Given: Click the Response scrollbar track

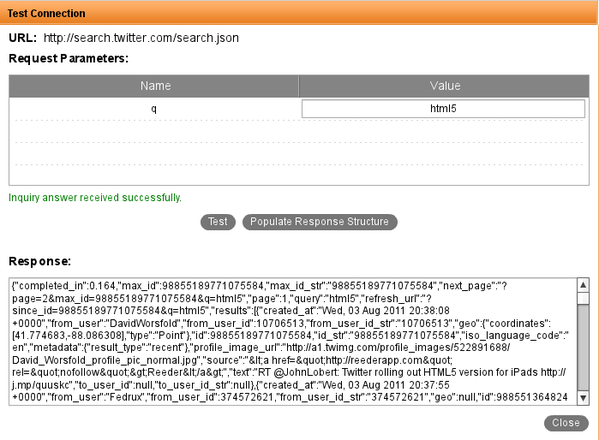Looking at the screenshot, I should click(583, 348).
